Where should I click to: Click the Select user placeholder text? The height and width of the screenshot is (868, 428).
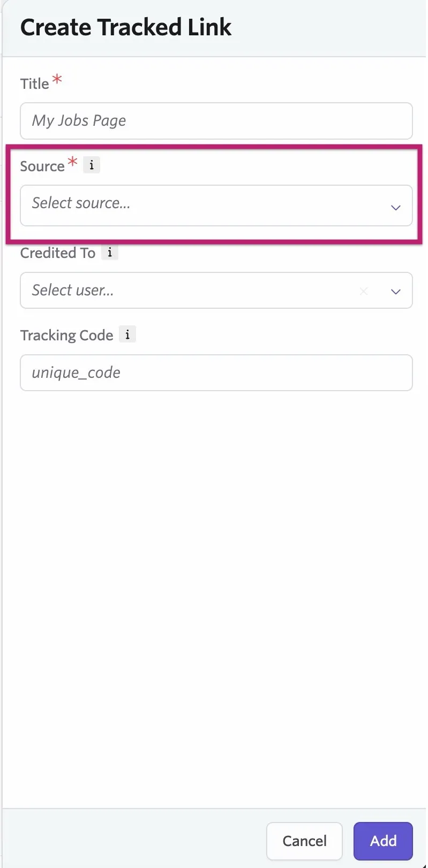coord(73,290)
